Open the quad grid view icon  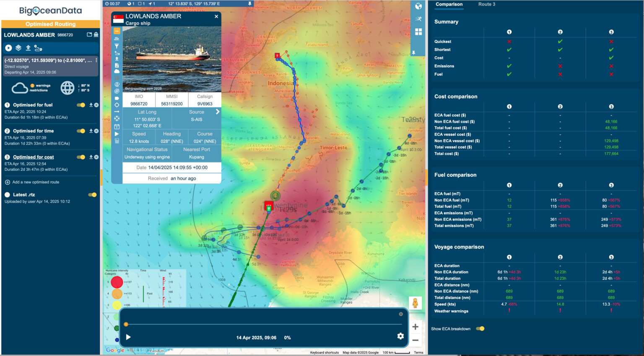[418, 31]
